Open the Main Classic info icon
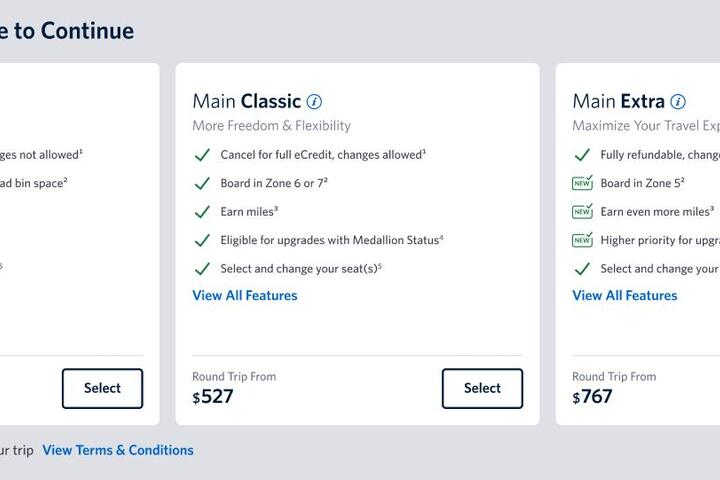This screenshot has height=480, width=720. 315,102
